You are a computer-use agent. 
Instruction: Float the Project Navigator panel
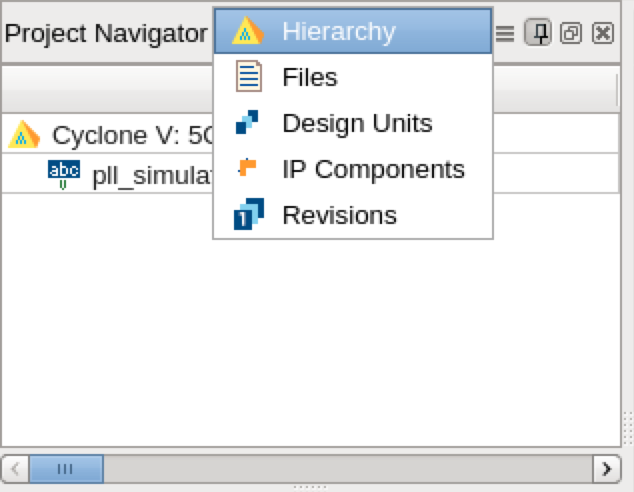coord(571,33)
